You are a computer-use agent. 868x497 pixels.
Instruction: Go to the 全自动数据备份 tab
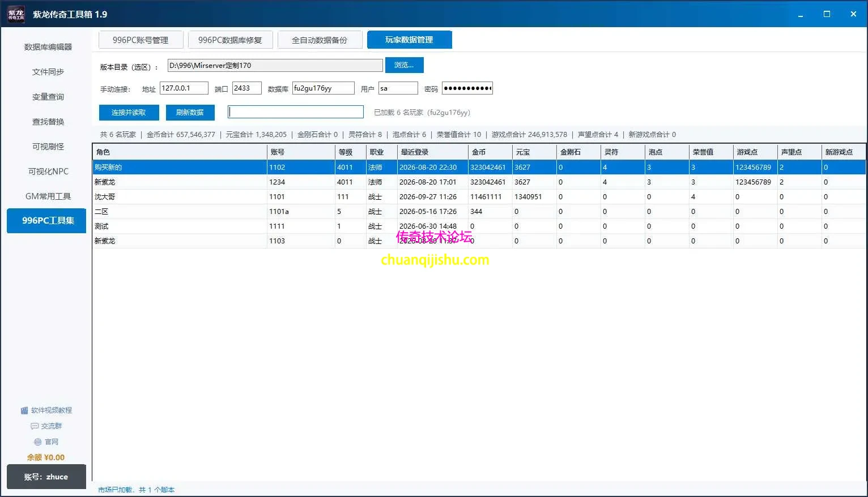pyautogui.click(x=320, y=40)
